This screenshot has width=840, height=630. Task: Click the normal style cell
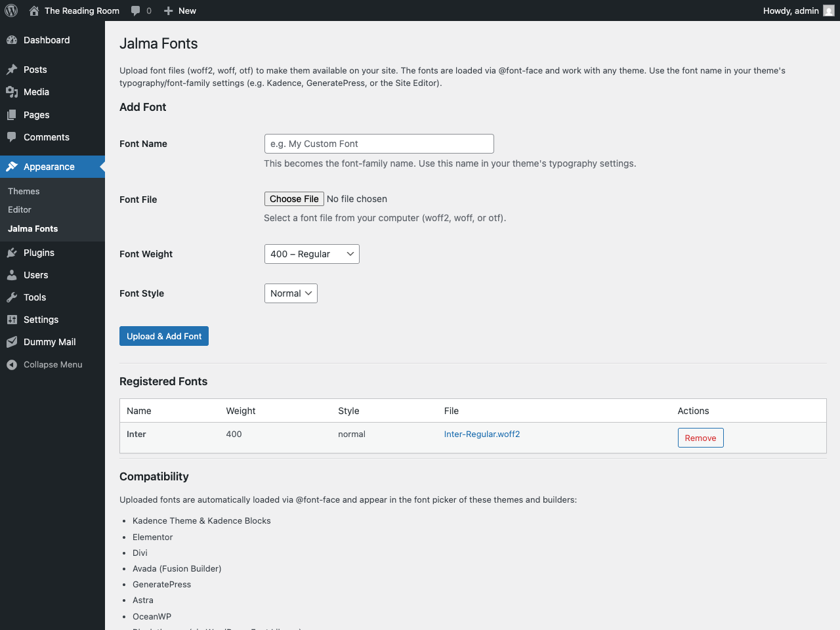pos(352,434)
